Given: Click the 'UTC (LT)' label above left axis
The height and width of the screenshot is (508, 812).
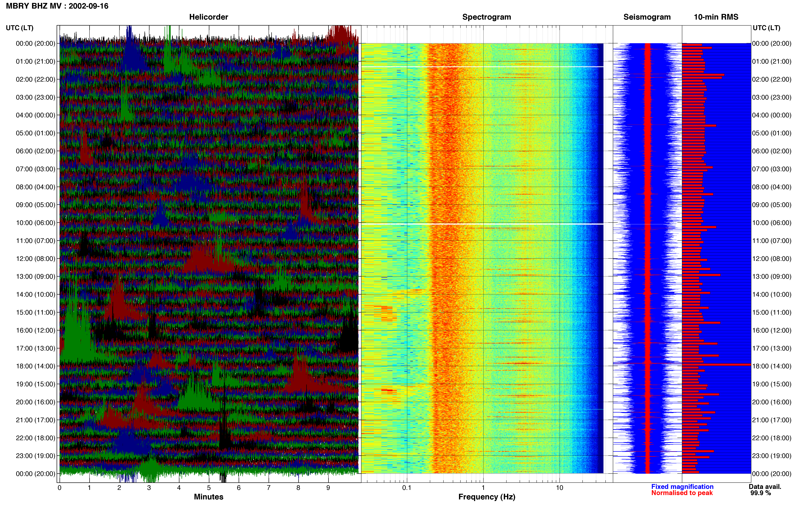Looking at the screenshot, I should [20, 28].
